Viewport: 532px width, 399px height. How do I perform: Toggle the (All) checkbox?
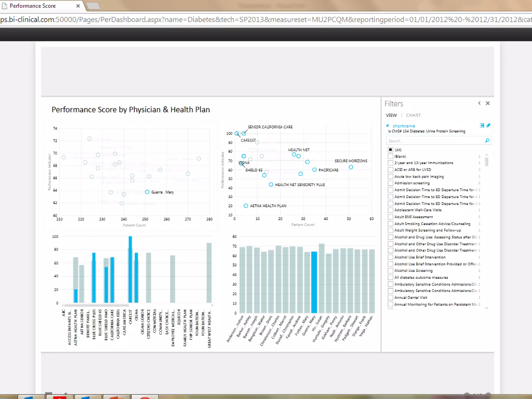click(x=390, y=150)
